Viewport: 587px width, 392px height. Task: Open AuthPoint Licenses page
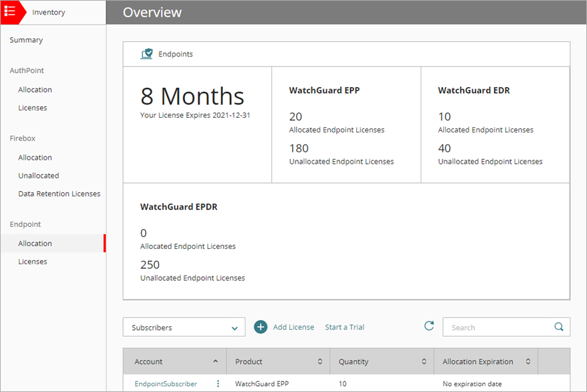pyautogui.click(x=33, y=108)
